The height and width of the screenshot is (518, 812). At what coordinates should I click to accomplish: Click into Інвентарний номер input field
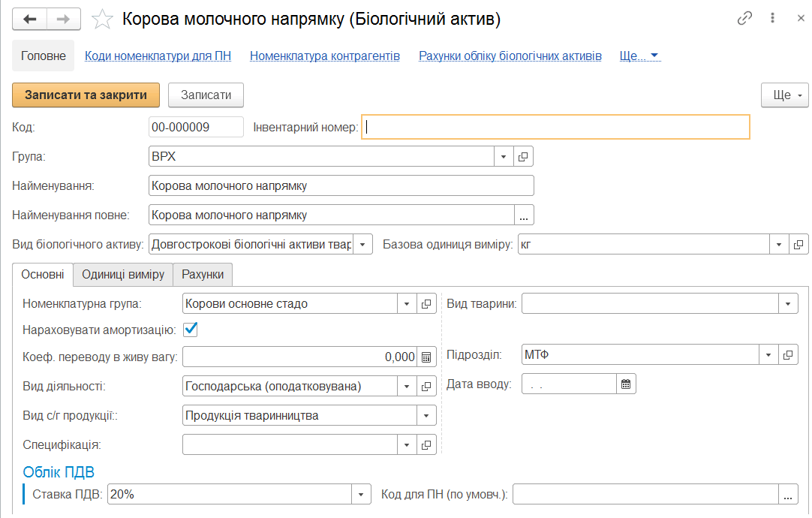pyautogui.click(x=555, y=128)
